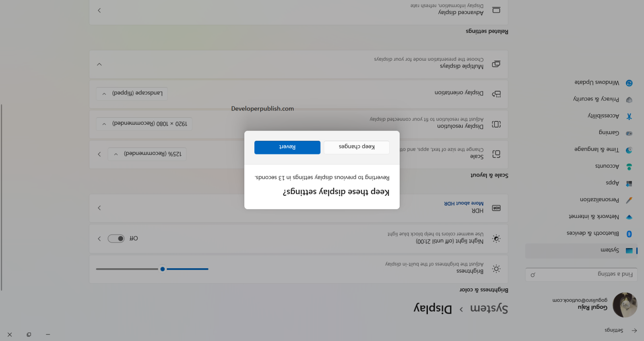This screenshot has height=341, width=644.
Task: Open Display resolution 1920 × 1080 dropdown
Action: tap(144, 124)
